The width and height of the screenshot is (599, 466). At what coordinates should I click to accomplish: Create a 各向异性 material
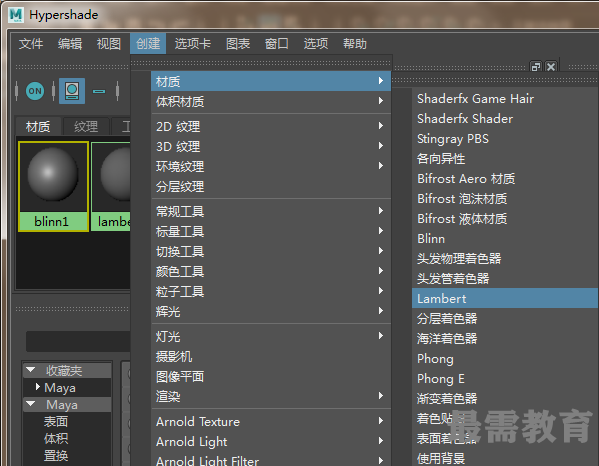click(505, 159)
